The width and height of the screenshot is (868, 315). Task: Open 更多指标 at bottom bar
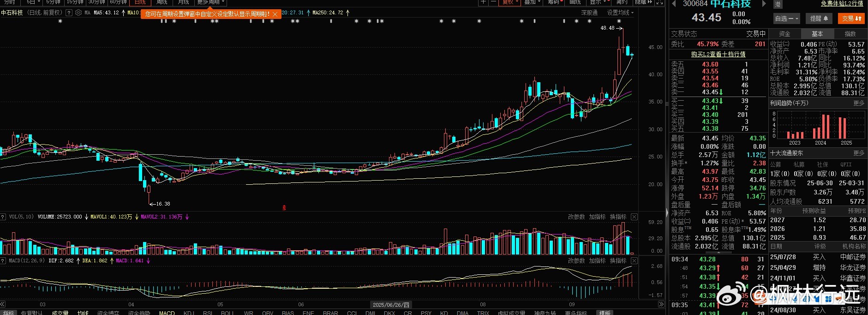pos(576,313)
